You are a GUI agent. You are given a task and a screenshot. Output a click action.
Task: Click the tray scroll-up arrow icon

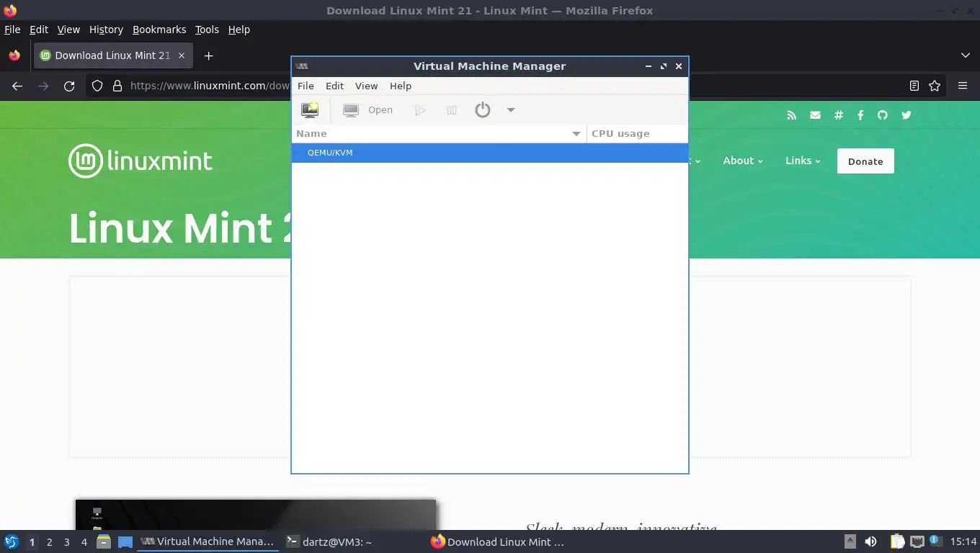(850, 541)
